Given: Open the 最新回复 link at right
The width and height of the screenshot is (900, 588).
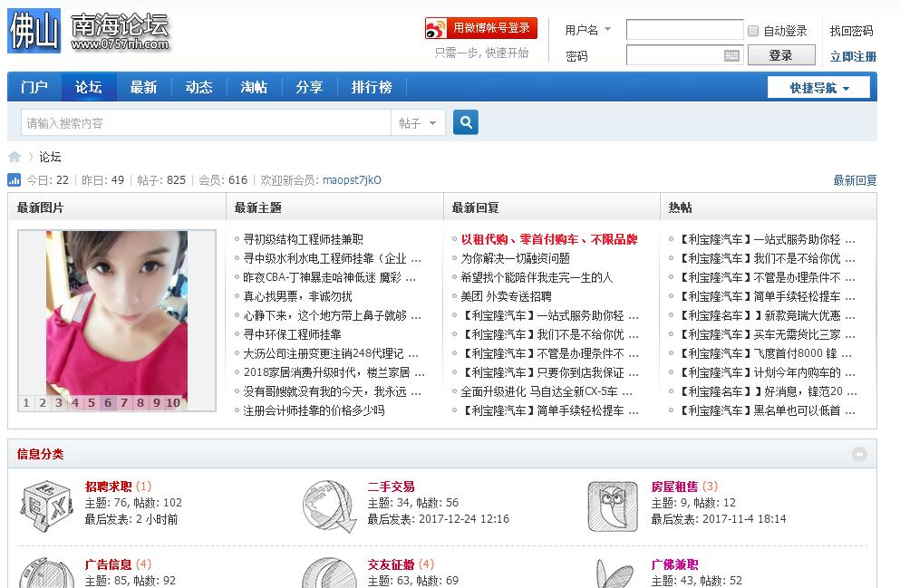Looking at the screenshot, I should (x=855, y=180).
